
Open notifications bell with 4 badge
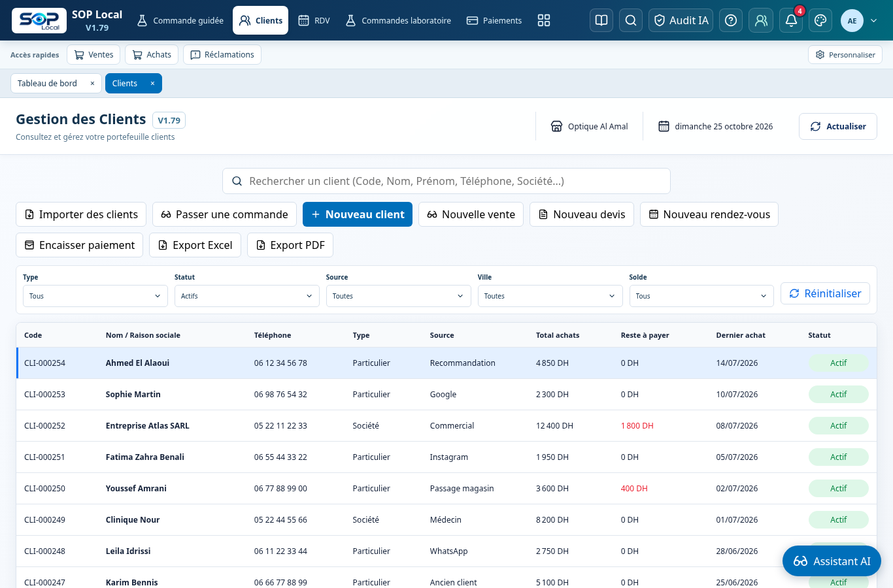pyautogui.click(x=791, y=20)
